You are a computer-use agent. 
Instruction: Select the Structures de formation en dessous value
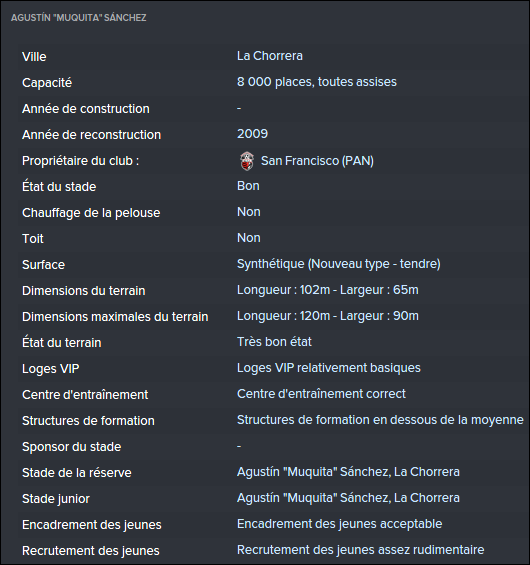click(380, 420)
